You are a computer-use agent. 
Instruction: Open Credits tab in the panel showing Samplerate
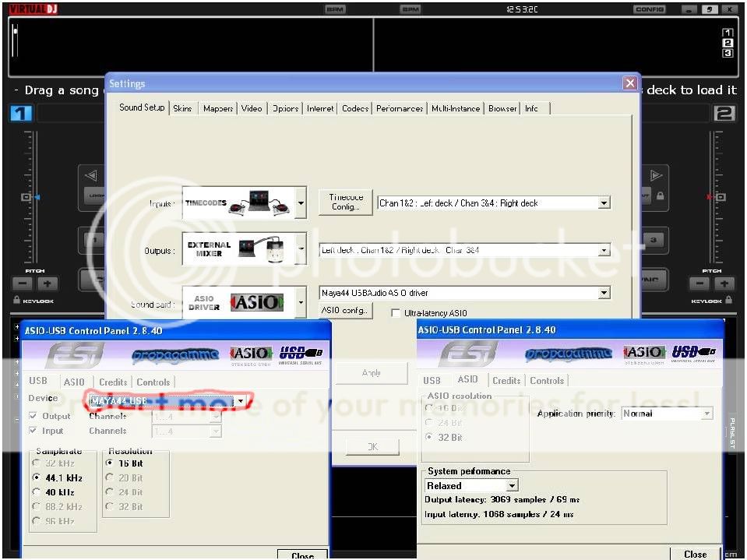[x=113, y=382]
